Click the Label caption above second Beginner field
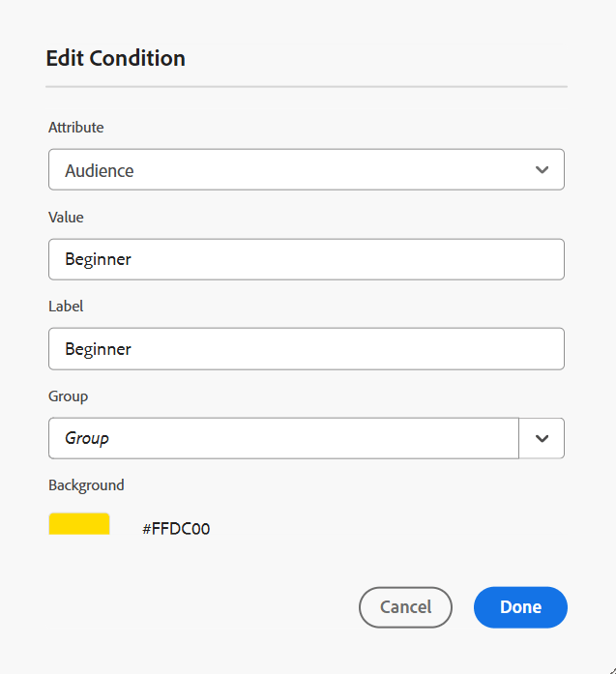 (66, 306)
